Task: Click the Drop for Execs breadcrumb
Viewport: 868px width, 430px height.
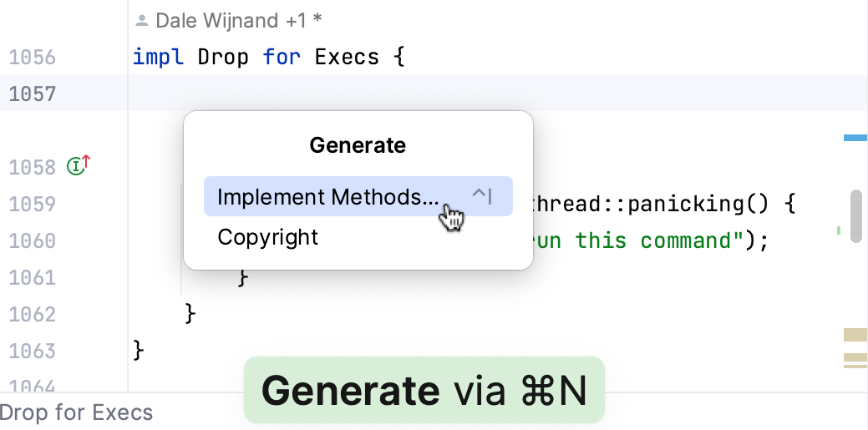Action: click(77, 412)
